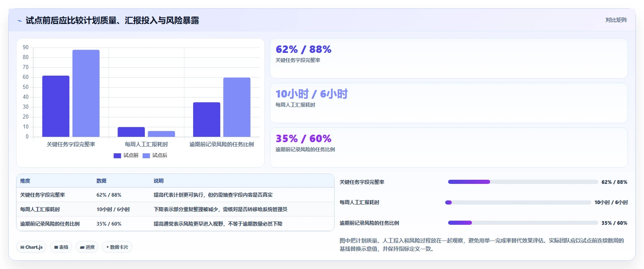Click the 数据 table column header
Screen dimensions: 644x269
[101, 181]
